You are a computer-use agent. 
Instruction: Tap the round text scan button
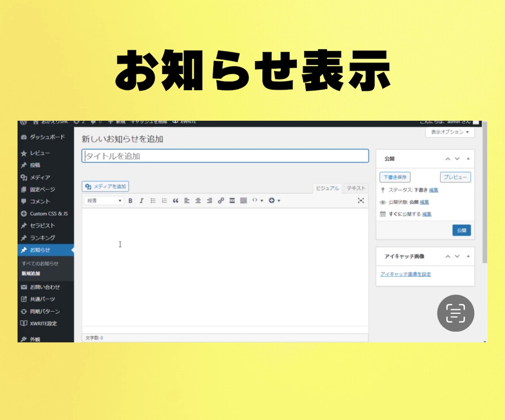coord(456,313)
